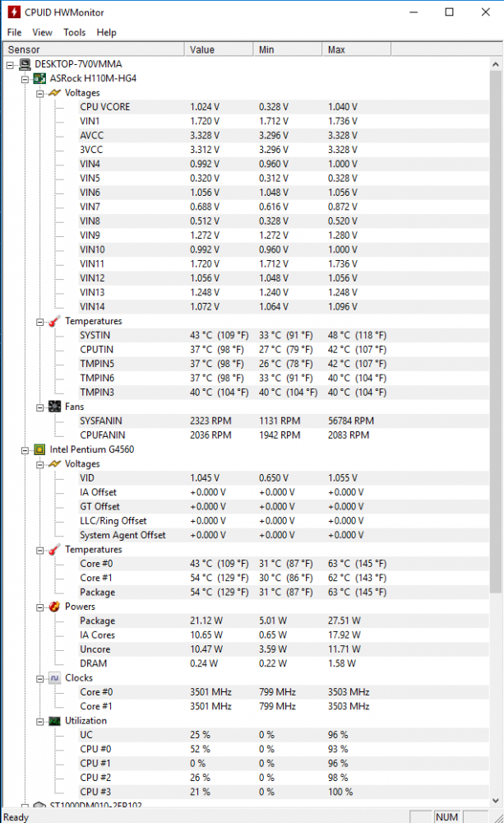Screen dimensions: 504x823
Task: Click the Utilization category icon
Action: click(54, 721)
